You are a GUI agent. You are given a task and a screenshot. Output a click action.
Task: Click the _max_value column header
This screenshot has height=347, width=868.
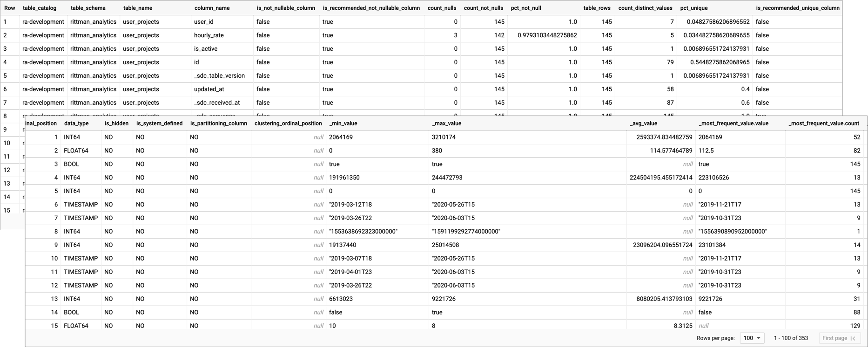pos(446,123)
